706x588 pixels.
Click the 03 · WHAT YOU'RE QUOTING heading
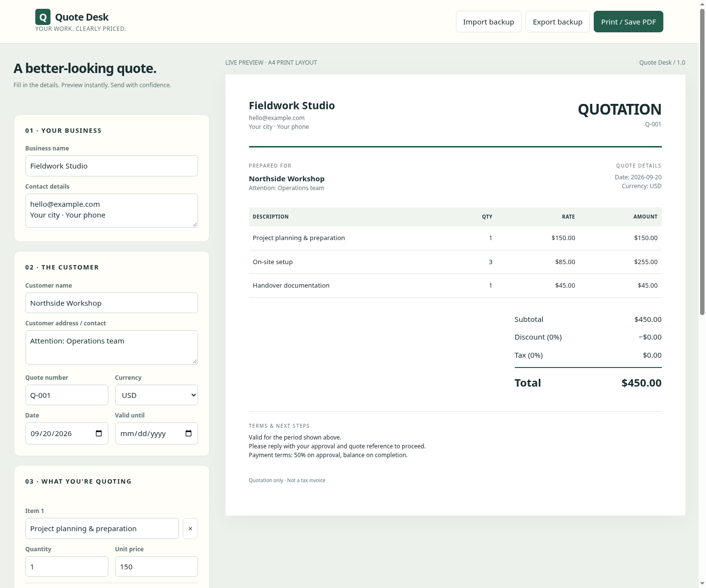[78, 481]
